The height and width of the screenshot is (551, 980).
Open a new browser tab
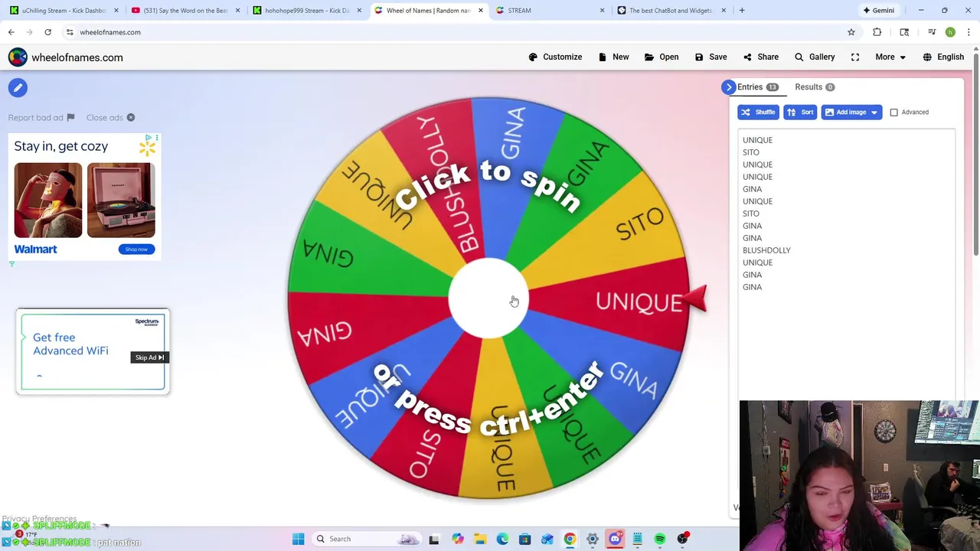click(741, 11)
